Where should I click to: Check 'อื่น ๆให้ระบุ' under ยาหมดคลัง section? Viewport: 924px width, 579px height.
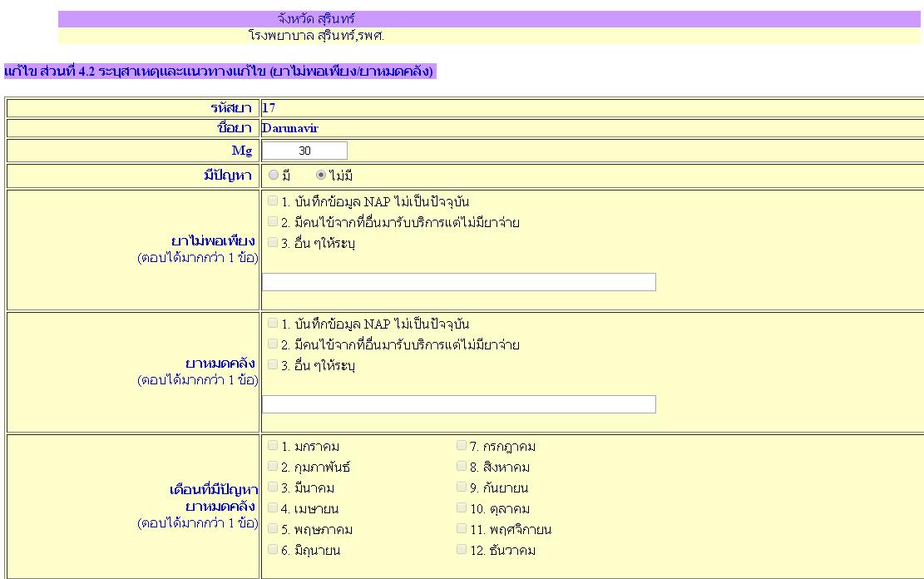[x=273, y=364]
